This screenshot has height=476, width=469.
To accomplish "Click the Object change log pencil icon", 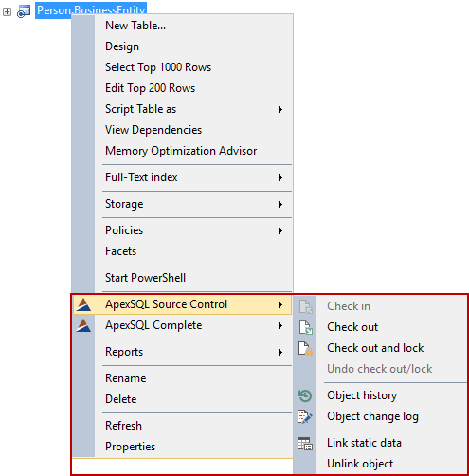I will pos(305,416).
